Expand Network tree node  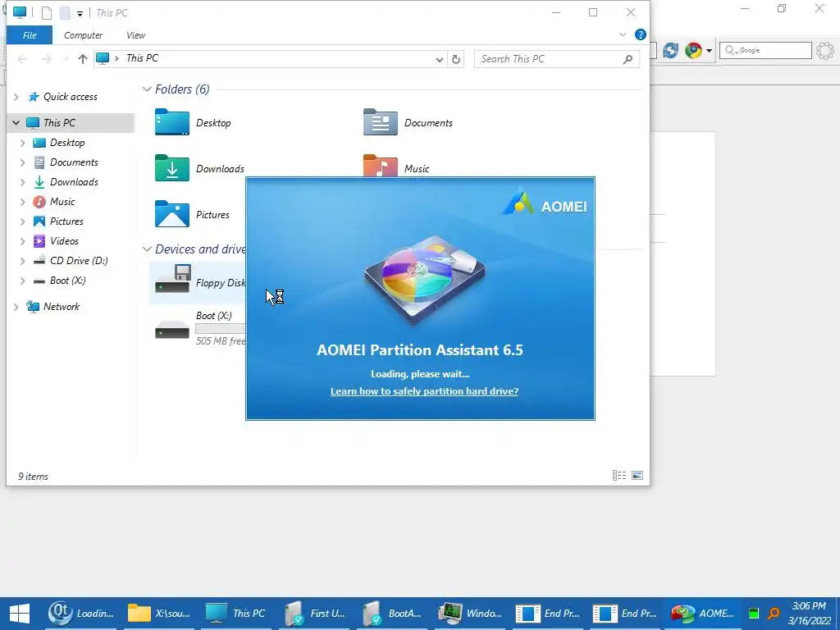(x=16, y=307)
